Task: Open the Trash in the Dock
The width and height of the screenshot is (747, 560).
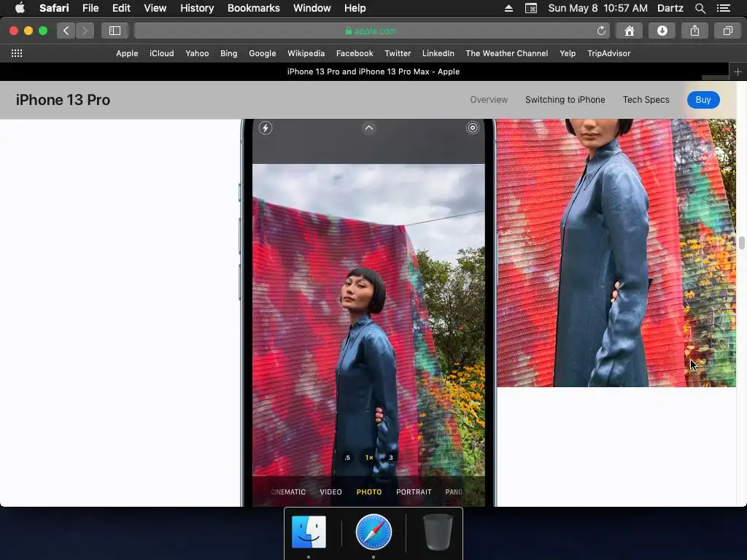Action: pos(438,532)
